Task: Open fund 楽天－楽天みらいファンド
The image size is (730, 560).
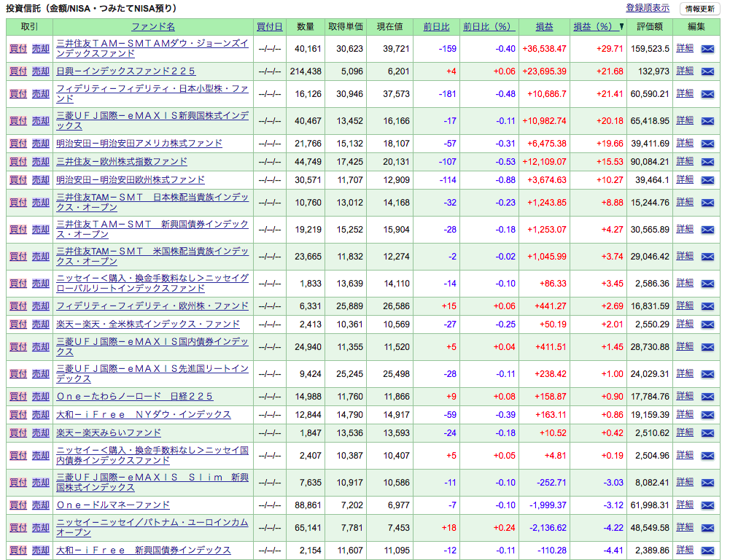Action: click(x=109, y=433)
